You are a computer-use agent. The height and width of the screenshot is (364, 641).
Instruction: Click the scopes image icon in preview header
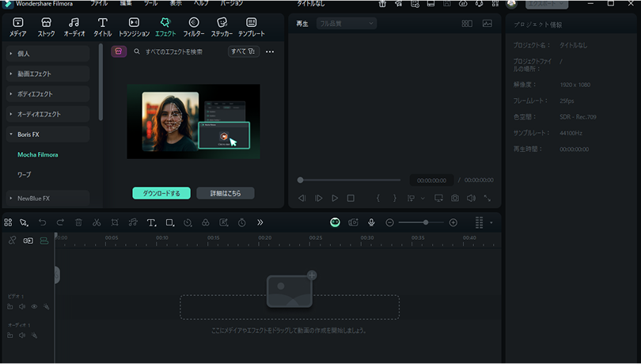click(487, 24)
